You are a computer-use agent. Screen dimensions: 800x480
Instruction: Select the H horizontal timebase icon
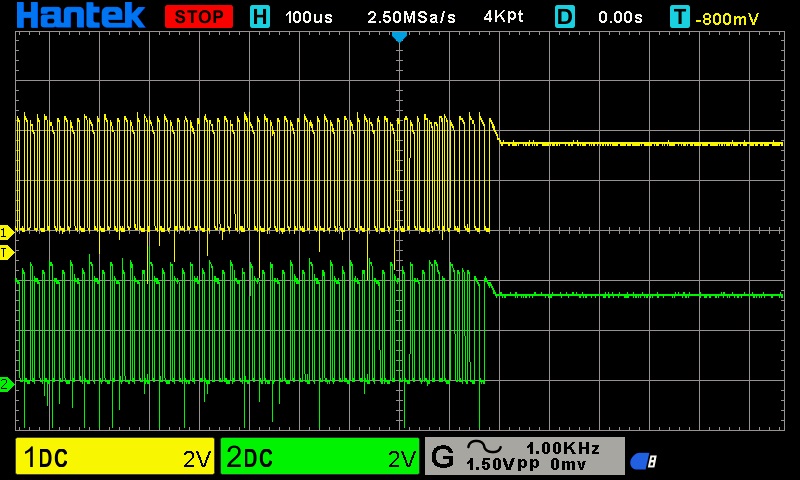(x=260, y=17)
